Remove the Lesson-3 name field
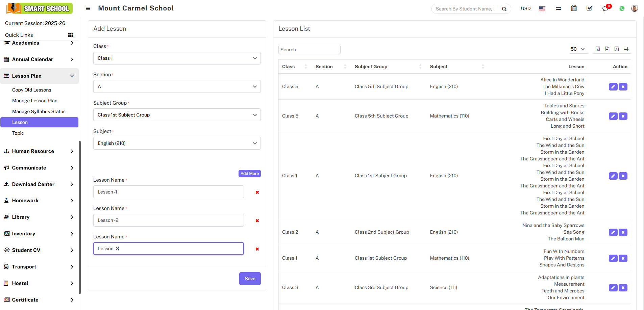The height and width of the screenshot is (310, 644). point(257,249)
